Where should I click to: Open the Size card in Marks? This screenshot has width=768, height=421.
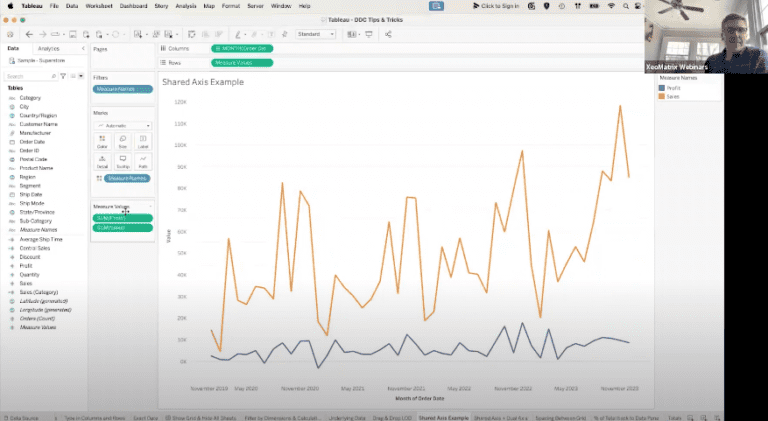click(x=123, y=141)
